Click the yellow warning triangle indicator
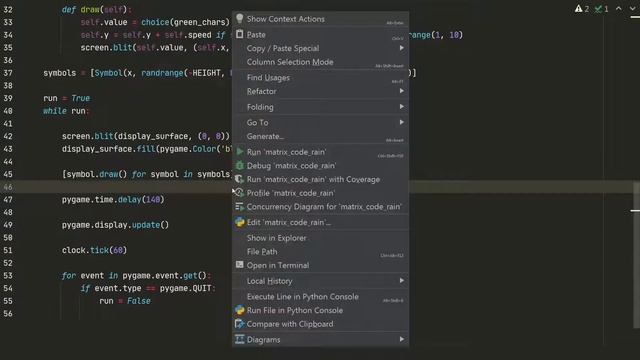 (578, 9)
